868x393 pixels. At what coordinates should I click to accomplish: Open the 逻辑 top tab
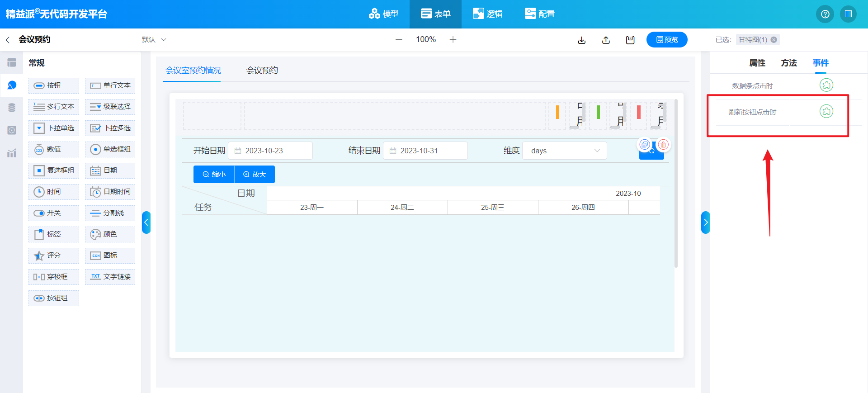(487, 14)
